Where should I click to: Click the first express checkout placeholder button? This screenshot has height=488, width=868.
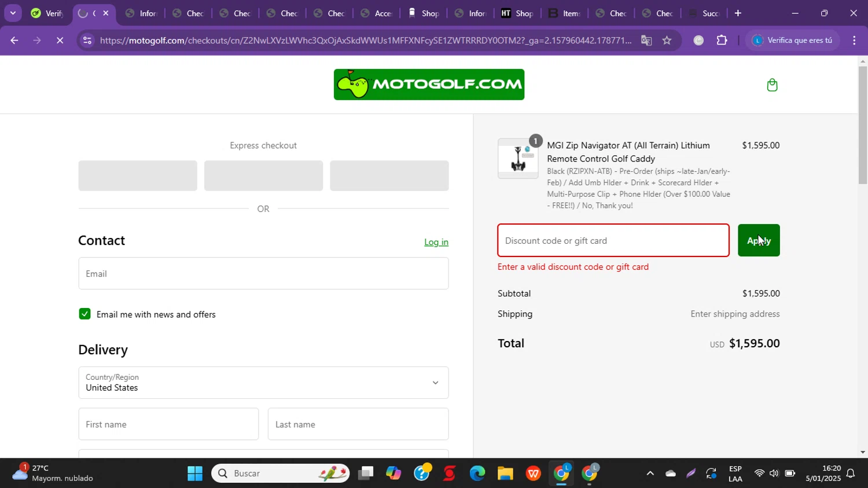click(x=138, y=175)
